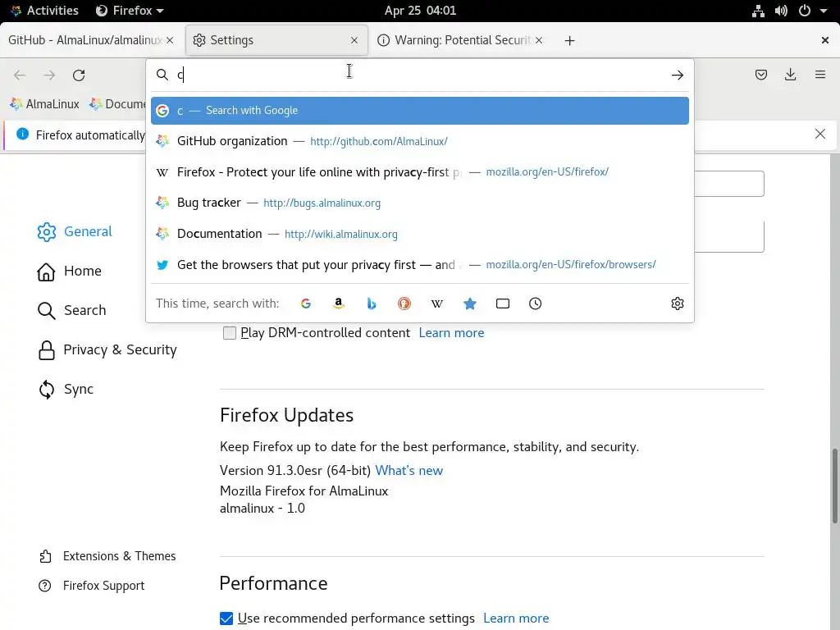Search open tabs with the tabs icon

point(503,304)
